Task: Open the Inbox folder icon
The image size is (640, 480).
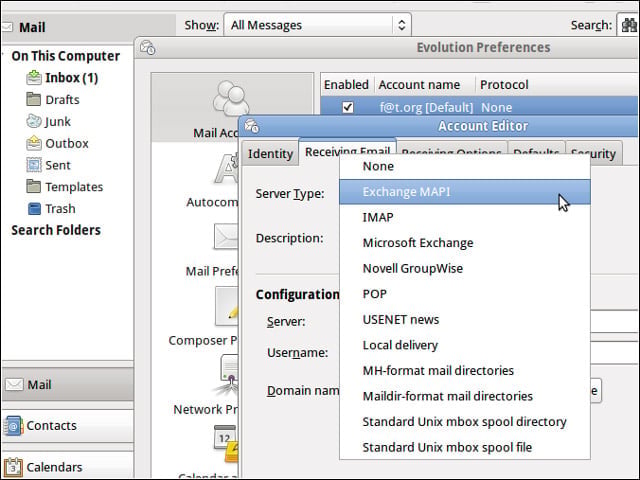Action: coord(34,78)
